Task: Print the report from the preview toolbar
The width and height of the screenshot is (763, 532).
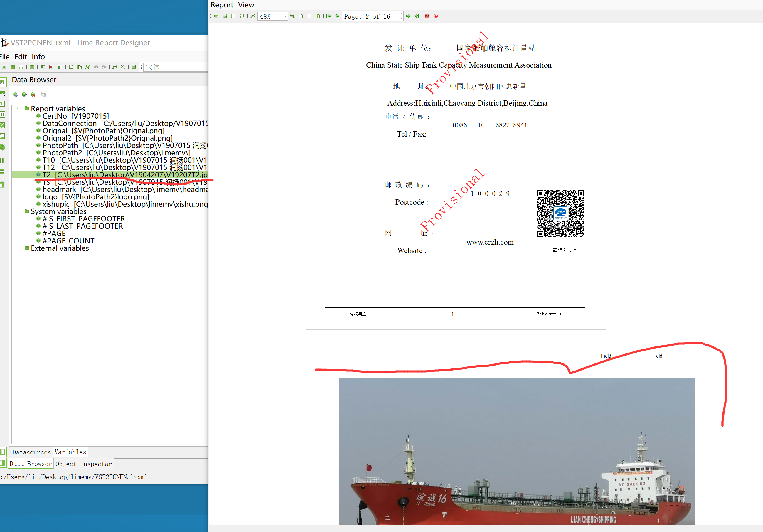Action: [x=216, y=16]
